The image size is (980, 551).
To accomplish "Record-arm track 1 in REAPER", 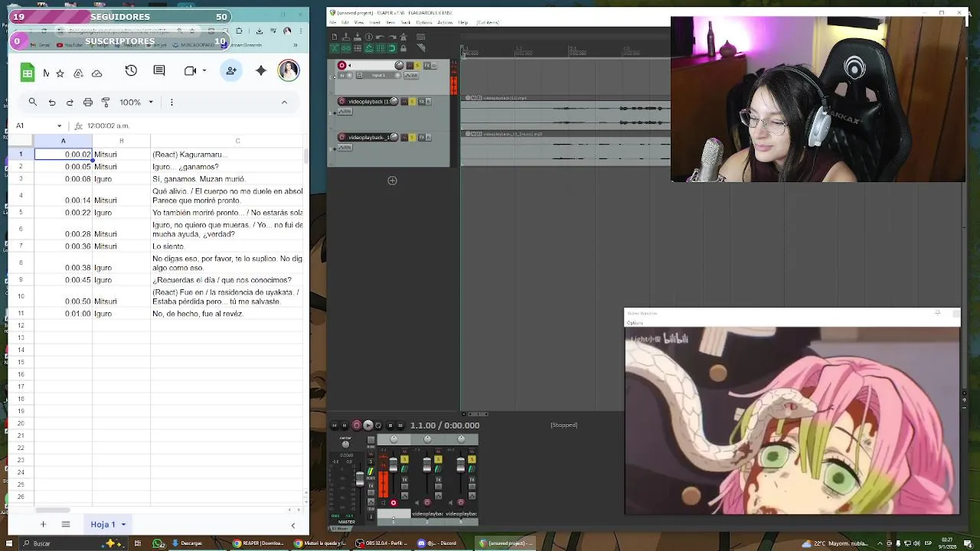I will coord(341,65).
